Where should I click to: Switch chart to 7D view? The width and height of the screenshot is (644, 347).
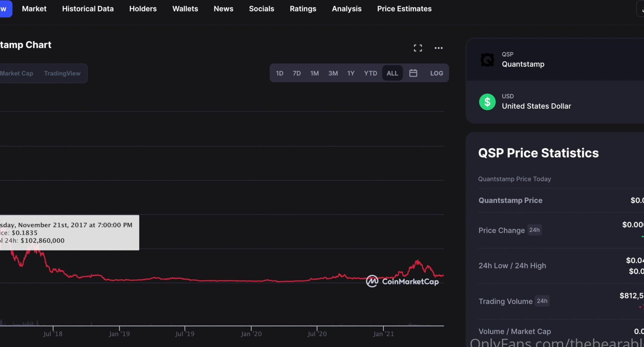click(297, 73)
